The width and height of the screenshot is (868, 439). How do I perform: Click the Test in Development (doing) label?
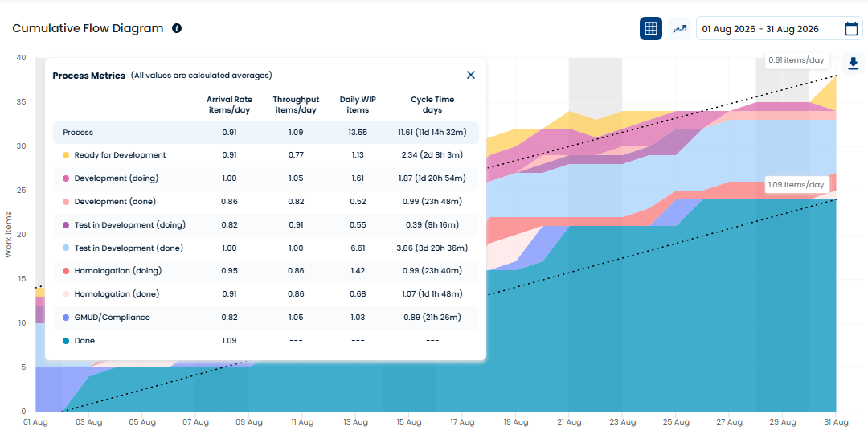click(x=130, y=225)
